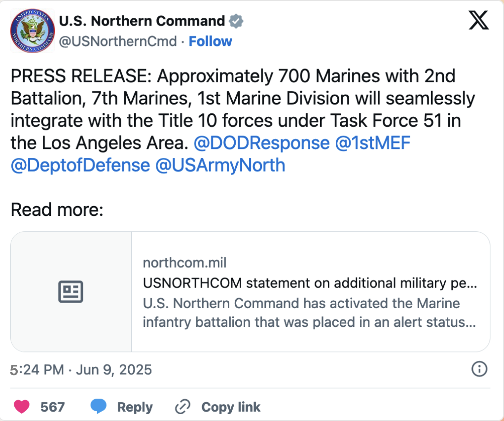Open the info circle icon near the timestamp
Image resolution: width=504 pixels, height=421 pixels.
pos(479,369)
